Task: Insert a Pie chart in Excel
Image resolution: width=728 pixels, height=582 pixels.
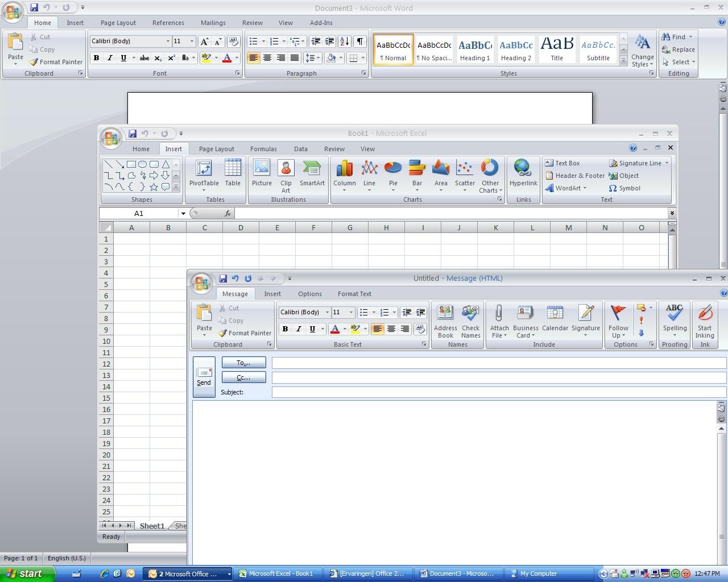Action: tap(393, 176)
